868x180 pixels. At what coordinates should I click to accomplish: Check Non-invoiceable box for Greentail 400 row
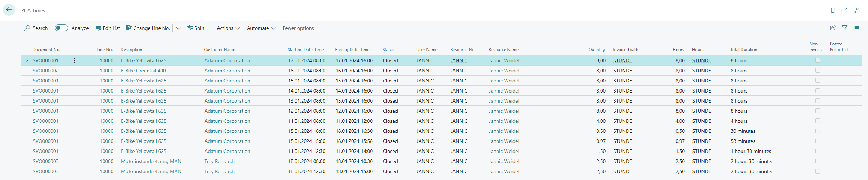pos(818,71)
